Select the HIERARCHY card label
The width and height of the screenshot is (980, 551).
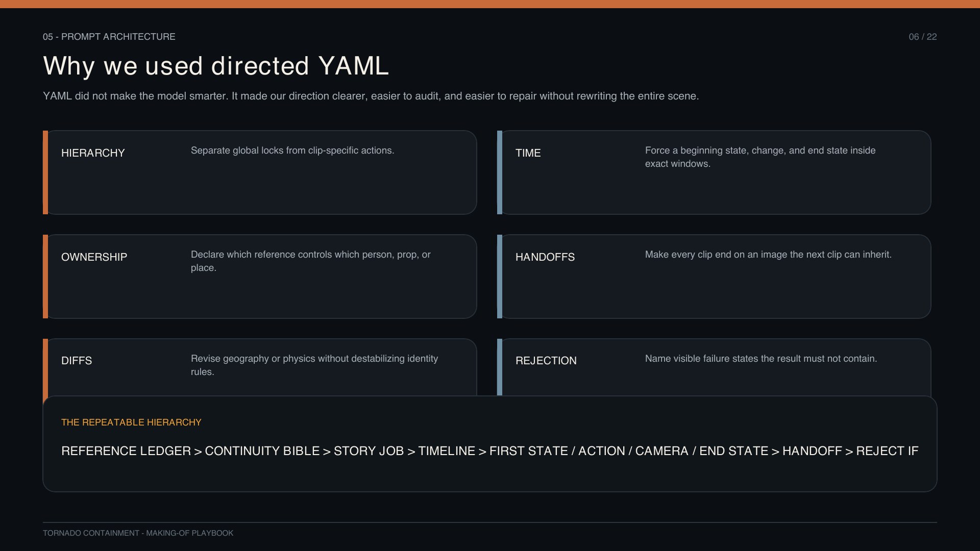[x=93, y=153]
